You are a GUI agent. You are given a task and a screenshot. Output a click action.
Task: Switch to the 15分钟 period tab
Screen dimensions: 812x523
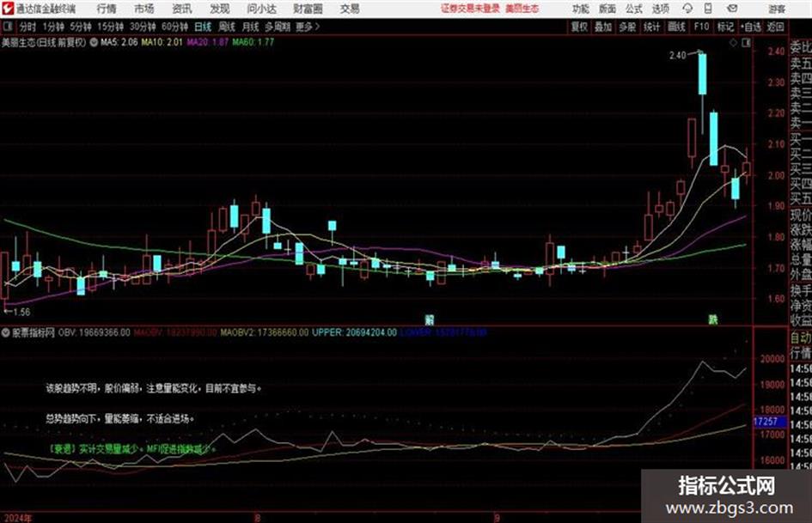point(110,27)
